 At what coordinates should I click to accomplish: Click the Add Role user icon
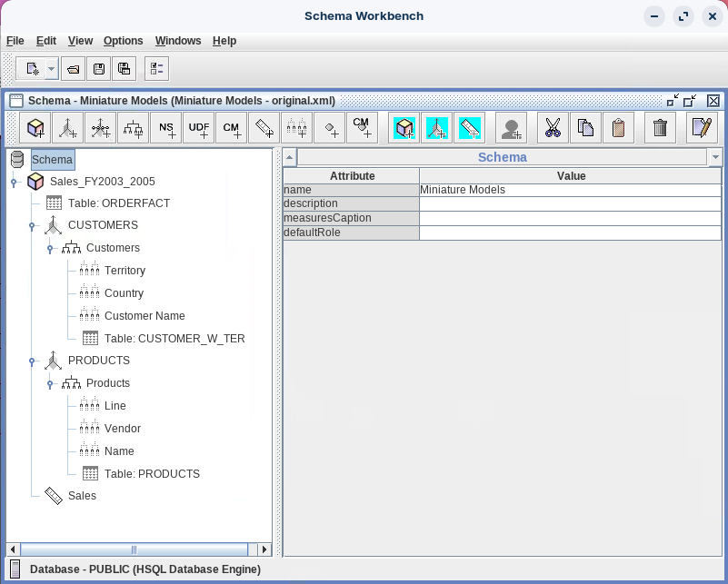point(512,128)
